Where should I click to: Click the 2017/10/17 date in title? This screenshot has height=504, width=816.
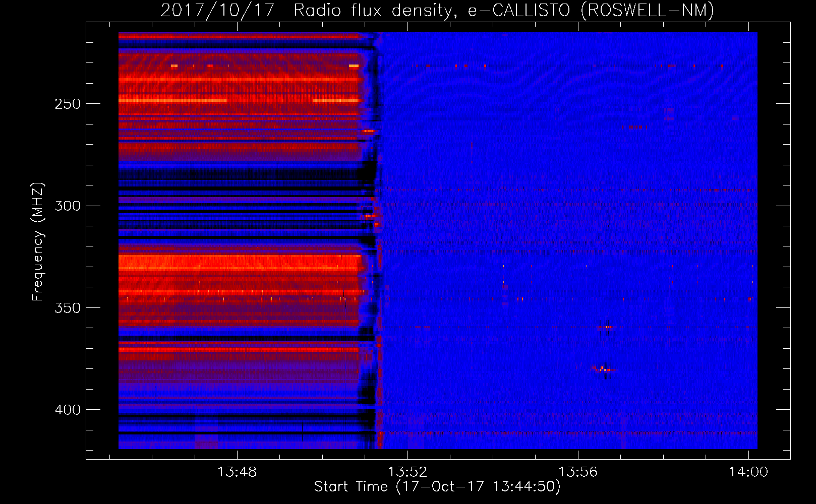pyautogui.click(x=217, y=11)
